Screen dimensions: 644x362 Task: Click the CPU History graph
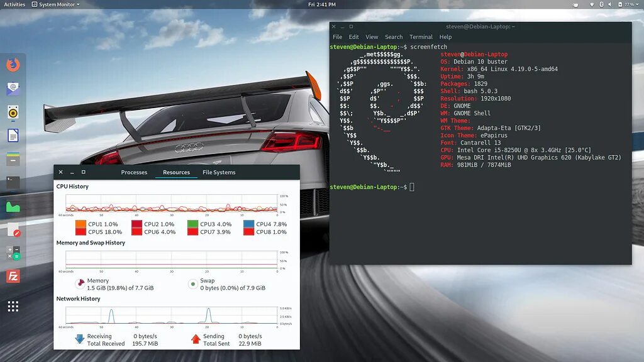172,204
